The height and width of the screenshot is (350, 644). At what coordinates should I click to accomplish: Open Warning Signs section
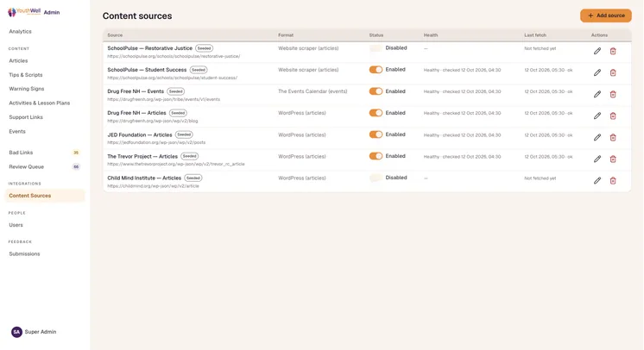[26, 89]
